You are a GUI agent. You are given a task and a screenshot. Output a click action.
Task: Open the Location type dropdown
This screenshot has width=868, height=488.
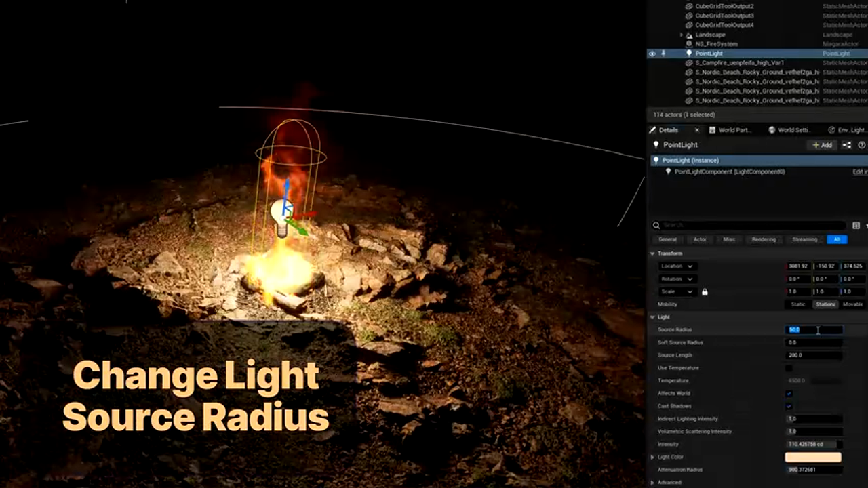[677, 266]
